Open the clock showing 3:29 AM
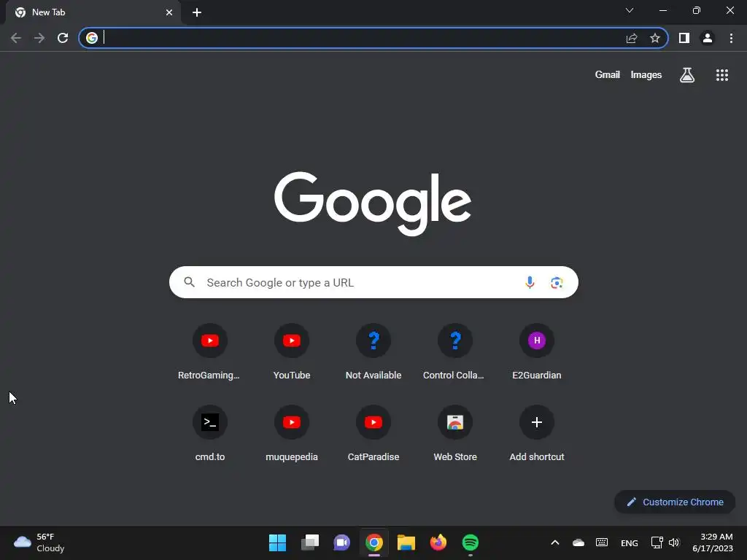747x560 pixels. tap(713, 542)
